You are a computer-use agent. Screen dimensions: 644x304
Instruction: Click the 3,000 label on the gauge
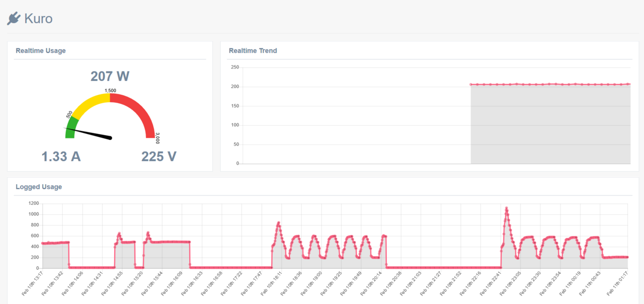[157, 138]
